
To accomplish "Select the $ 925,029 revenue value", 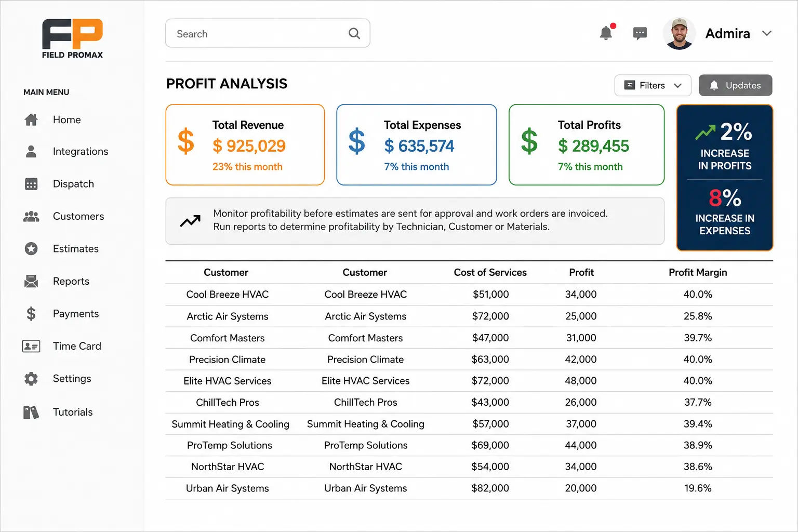I will point(249,146).
